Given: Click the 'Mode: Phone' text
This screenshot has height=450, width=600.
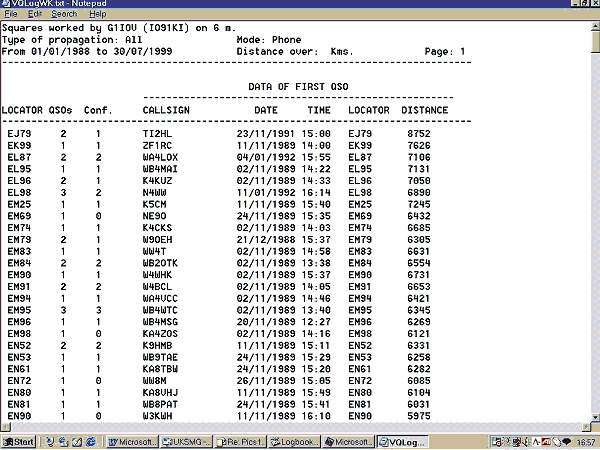Looking at the screenshot, I should (269, 40).
